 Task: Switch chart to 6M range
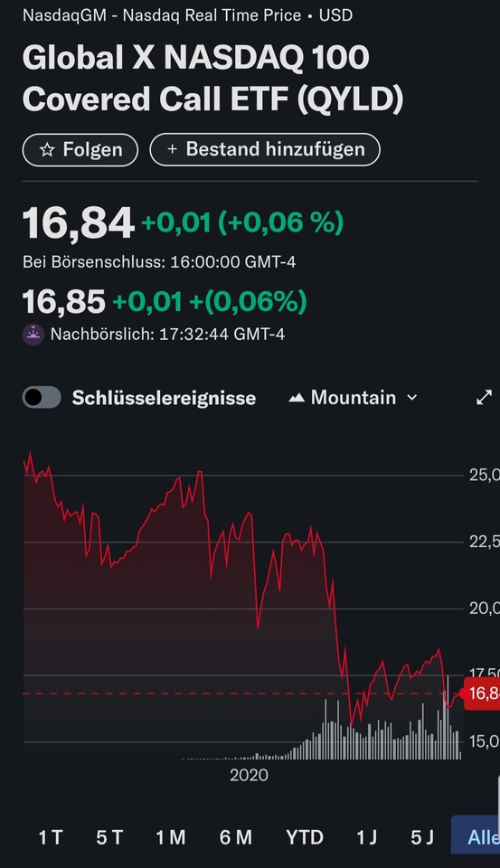click(235, 837)
